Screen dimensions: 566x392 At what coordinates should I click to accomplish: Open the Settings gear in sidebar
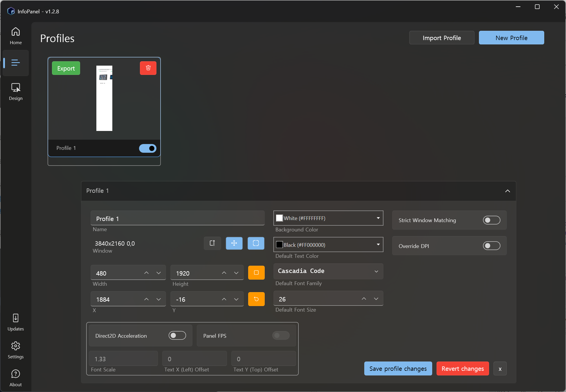coord(16,350)
